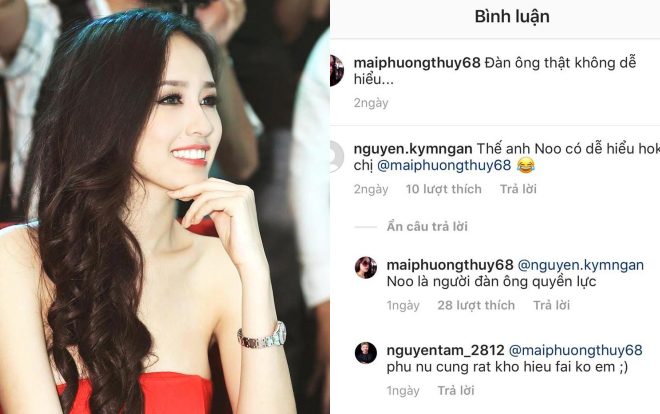Open the photo of woman in red dress
Screen dimensions: 660x414
click(164, 207)
